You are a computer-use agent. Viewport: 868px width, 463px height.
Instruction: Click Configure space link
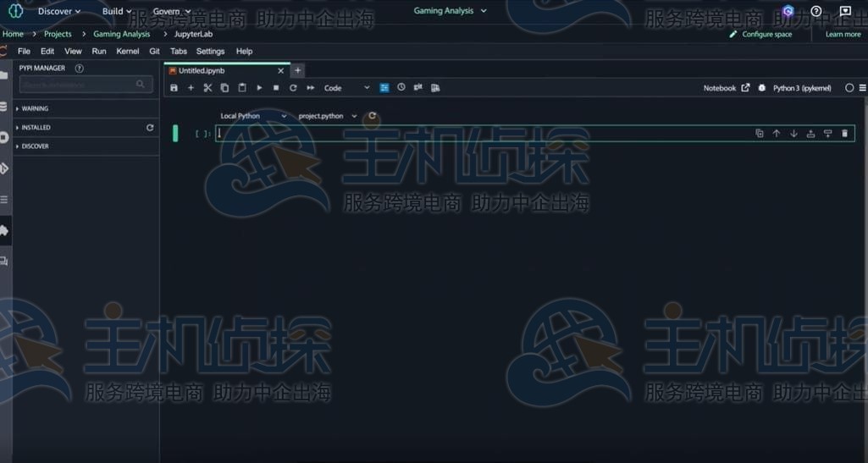[760, 35]
